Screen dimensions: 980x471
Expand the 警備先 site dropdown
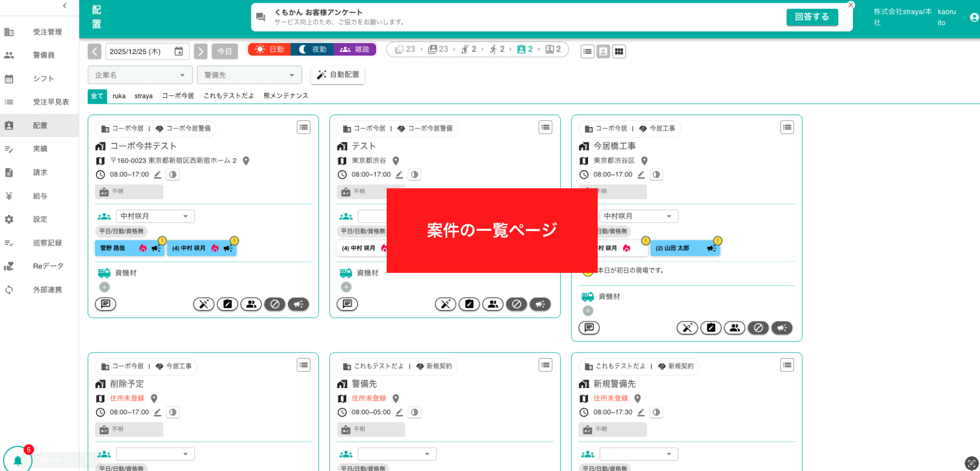pos(249,75)
